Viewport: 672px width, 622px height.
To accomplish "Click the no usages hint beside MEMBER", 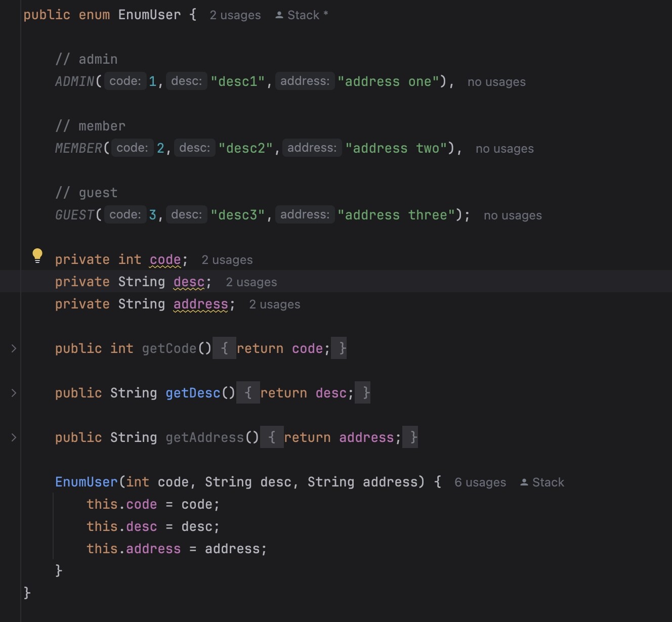I will pyautogui.click(x=504, y=149).
